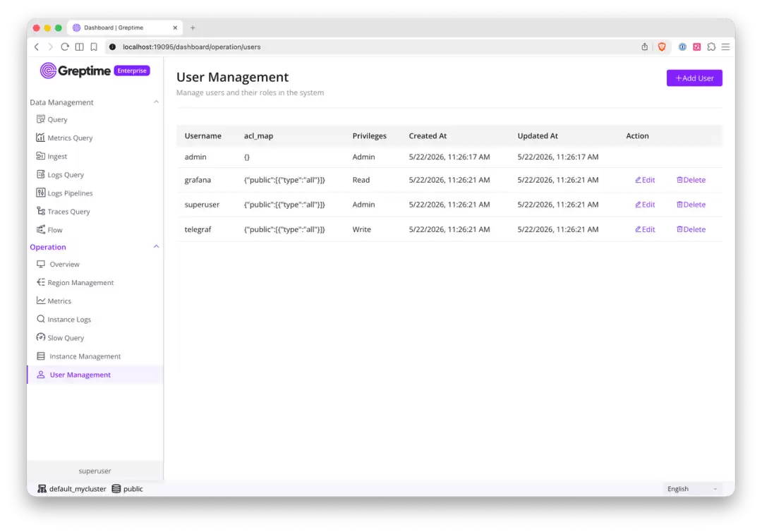
Task: Click the Write privilege cell for telegraf
Action: coord(361,229)
